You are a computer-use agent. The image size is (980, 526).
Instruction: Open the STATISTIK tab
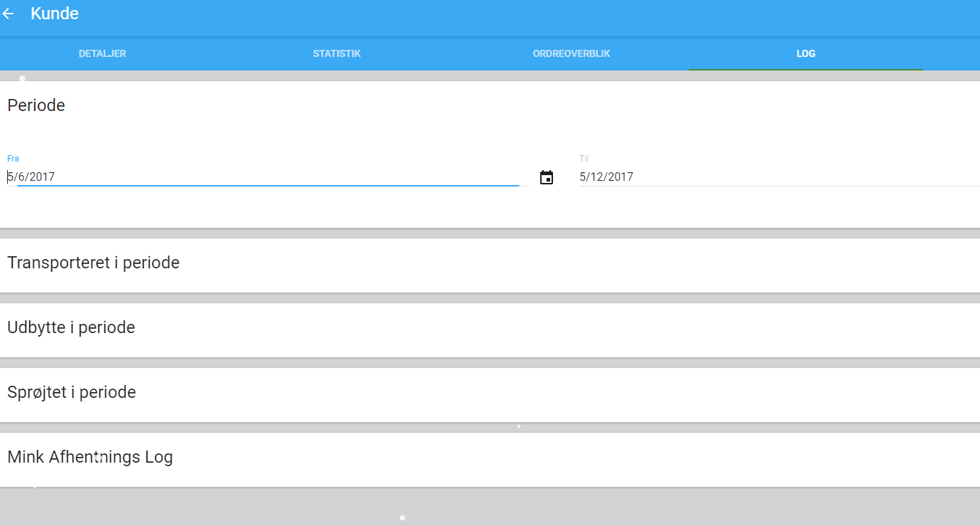(336, 53)
